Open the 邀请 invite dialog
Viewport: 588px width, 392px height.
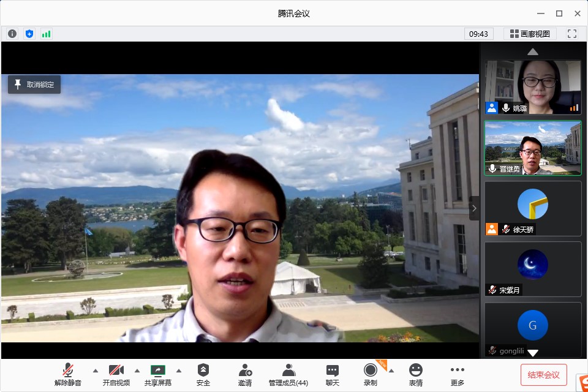coord(245,375)
